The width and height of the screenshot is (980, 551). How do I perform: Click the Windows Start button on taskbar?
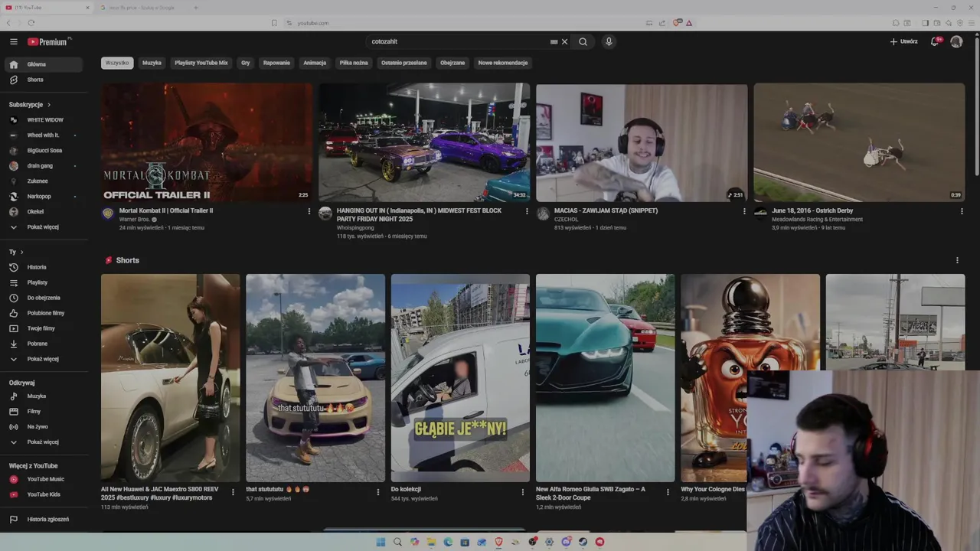pos(381,542)
